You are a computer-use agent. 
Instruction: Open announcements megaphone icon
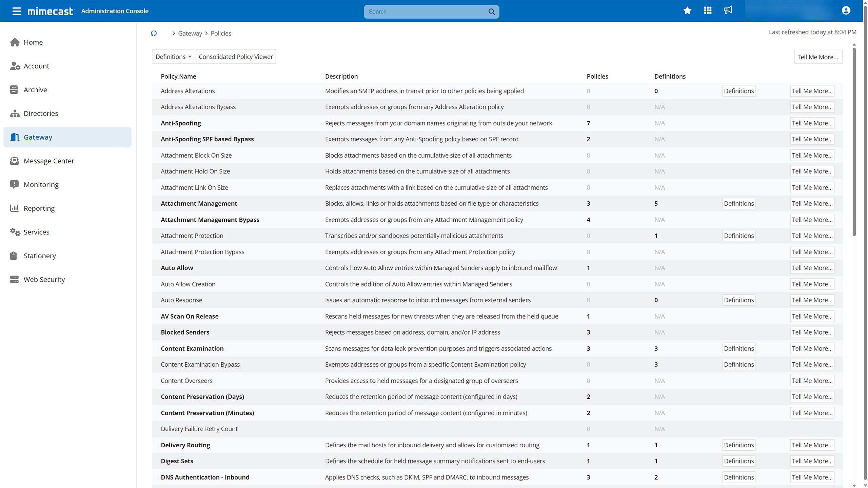coord(728,10)
